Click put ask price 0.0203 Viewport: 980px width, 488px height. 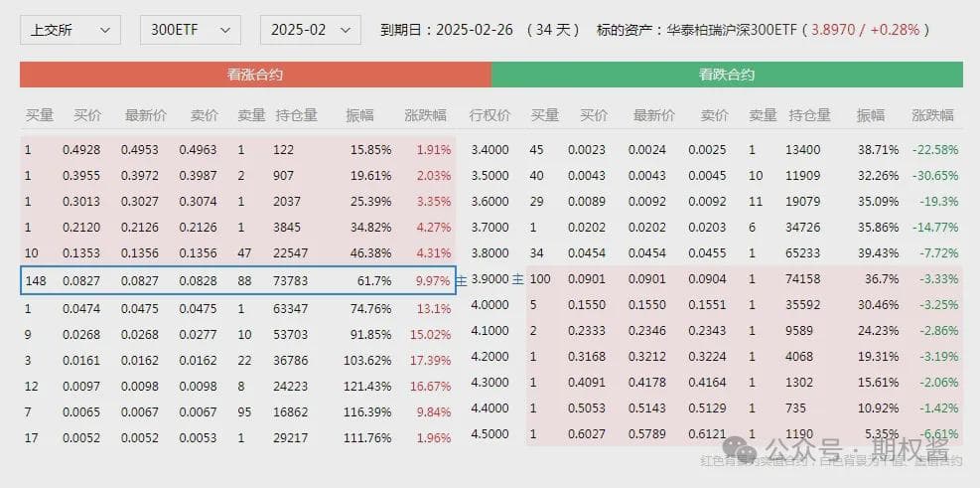[x=708, y=228]
